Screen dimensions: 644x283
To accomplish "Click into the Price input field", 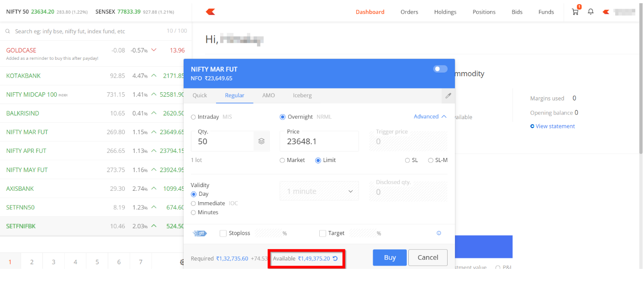I will click(319, 141).
